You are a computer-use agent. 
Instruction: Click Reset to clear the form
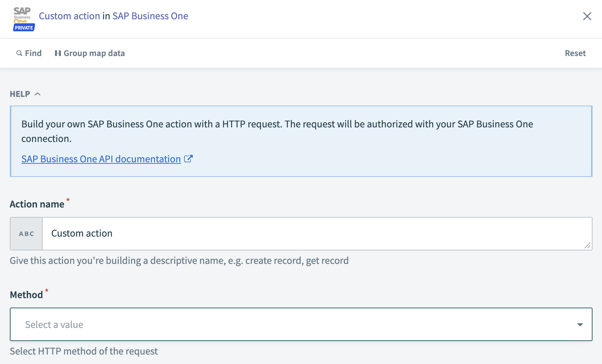point(575,53)
